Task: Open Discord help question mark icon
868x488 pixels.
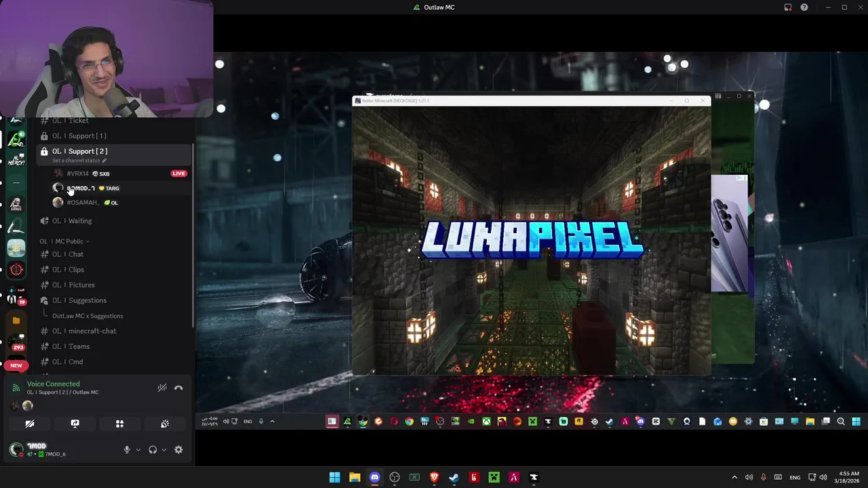Action: (x=804, y=7)
